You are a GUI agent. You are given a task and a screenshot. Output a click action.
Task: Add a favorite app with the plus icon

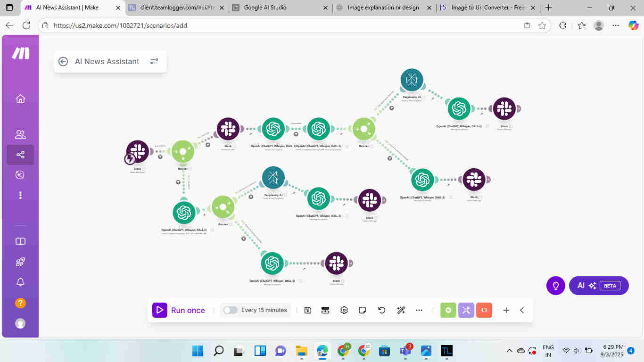[x=506, y=310]
